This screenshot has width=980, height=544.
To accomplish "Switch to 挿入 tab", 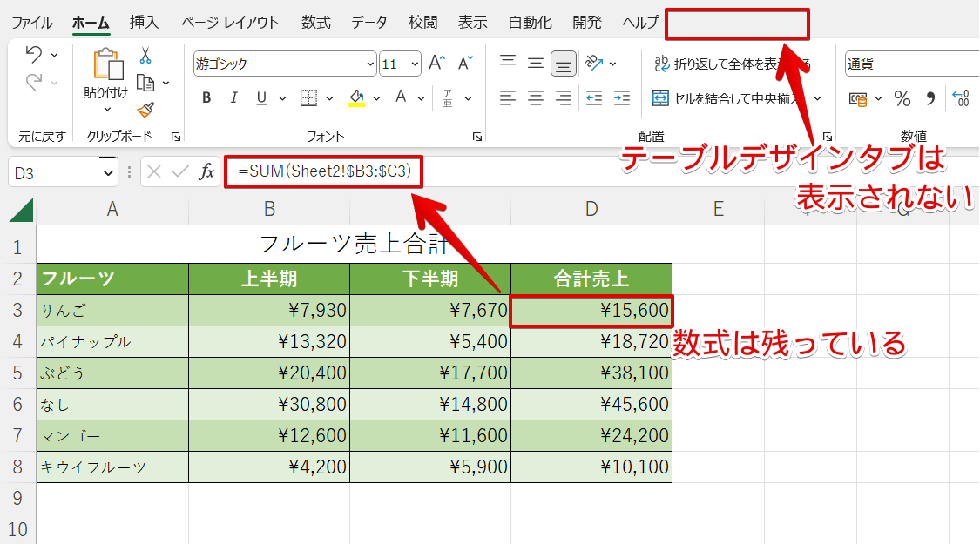I will 145,23.
